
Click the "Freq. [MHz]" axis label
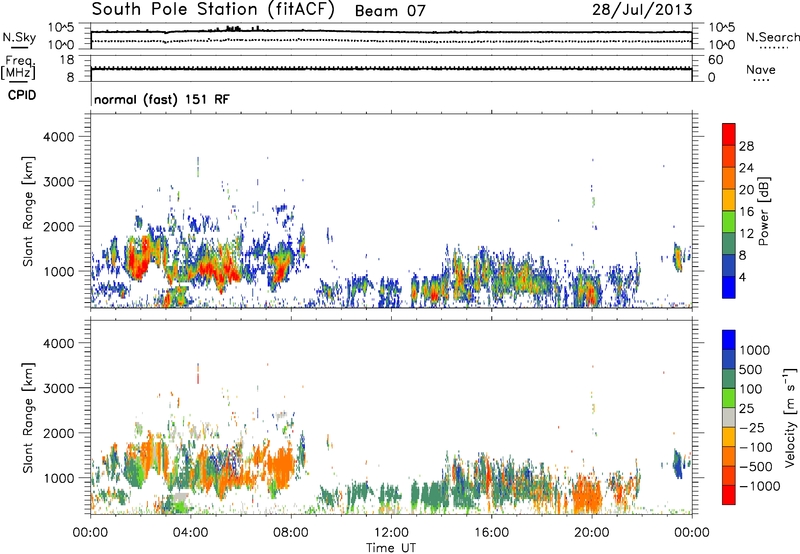click(x=19, y=67)
